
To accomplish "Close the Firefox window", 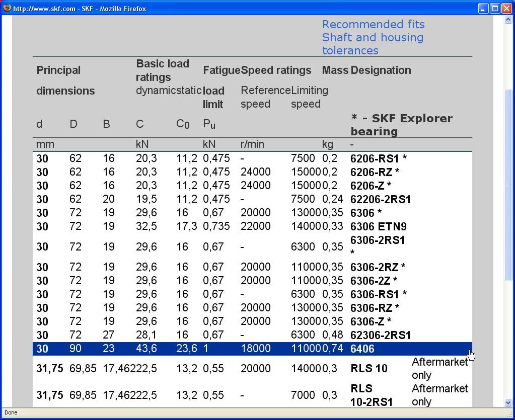I will coord(507,8).
